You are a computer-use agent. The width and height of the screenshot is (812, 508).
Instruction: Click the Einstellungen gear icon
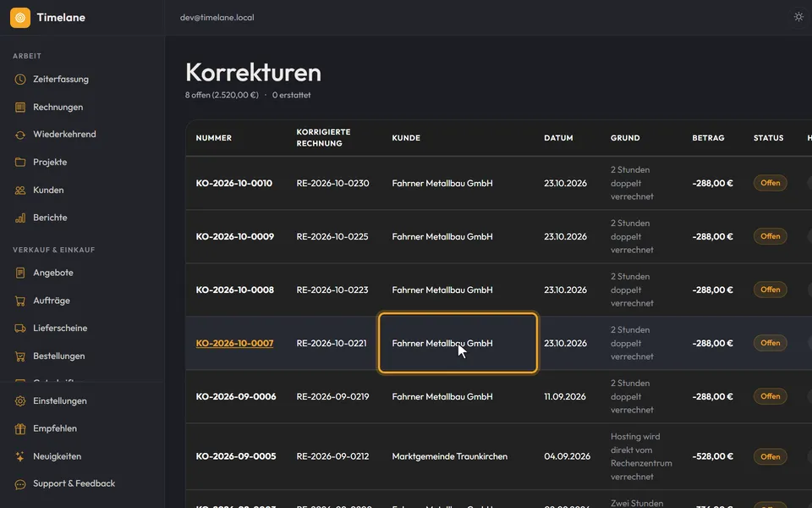click(20, 401)
